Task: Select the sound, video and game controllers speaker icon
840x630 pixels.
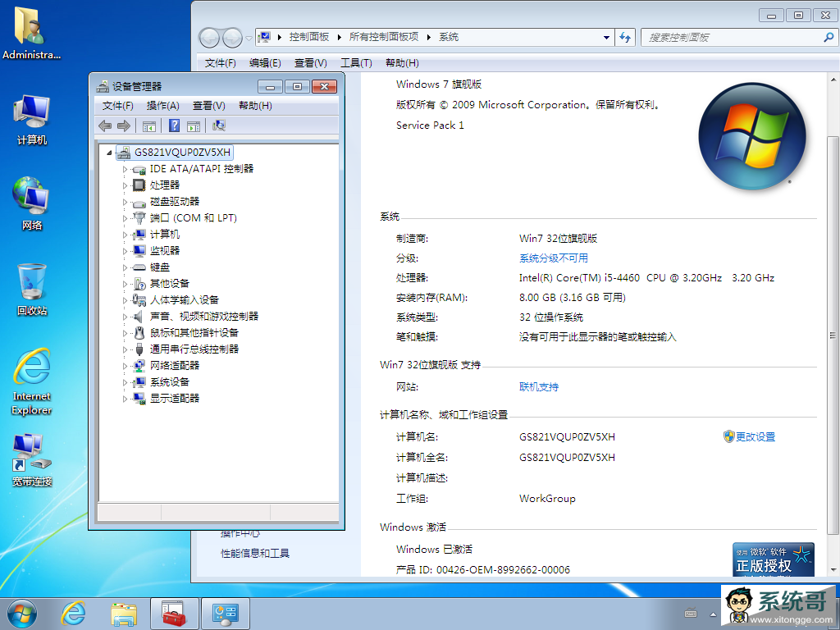Action: (138, 317)
